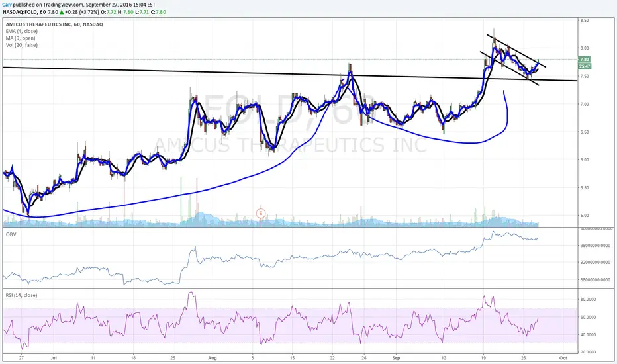Screen dimensions: 617x364
Task: Click the 6.50 price axis label
Action: click(585, 132)
